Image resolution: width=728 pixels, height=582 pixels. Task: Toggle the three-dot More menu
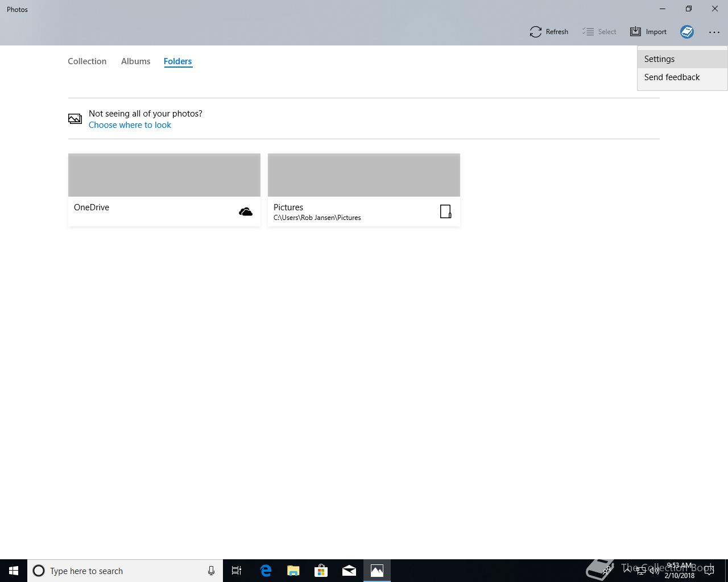[714, 32]
